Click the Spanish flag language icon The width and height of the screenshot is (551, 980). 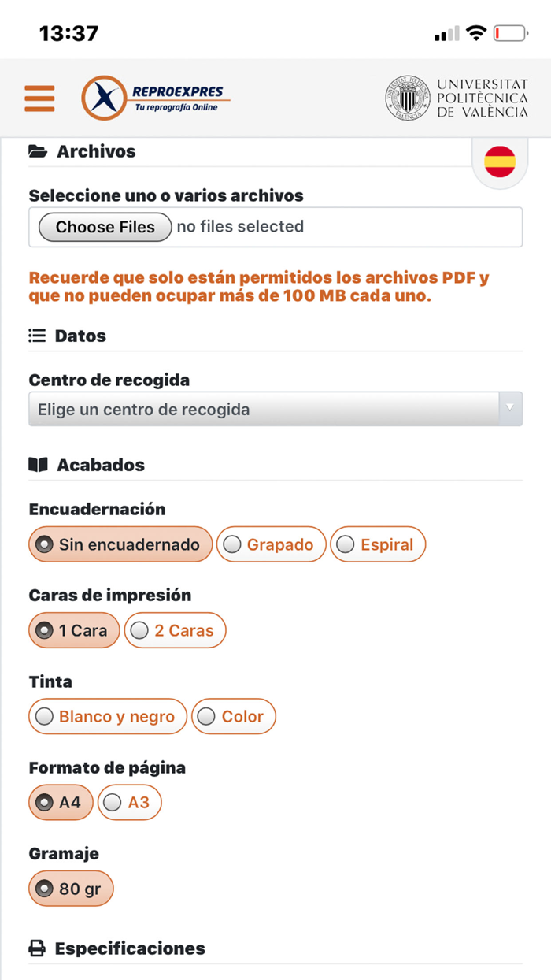tap(499, 161)
